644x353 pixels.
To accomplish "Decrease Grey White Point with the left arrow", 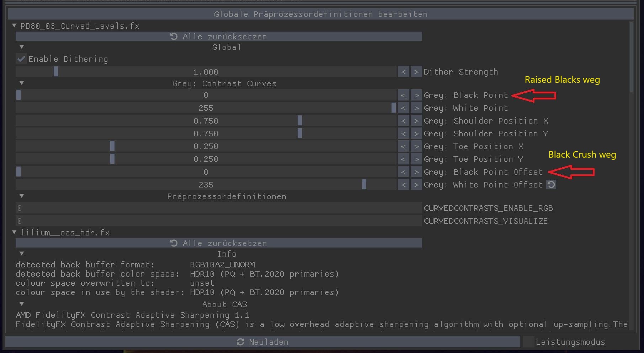I will click(x=403, y=108).
